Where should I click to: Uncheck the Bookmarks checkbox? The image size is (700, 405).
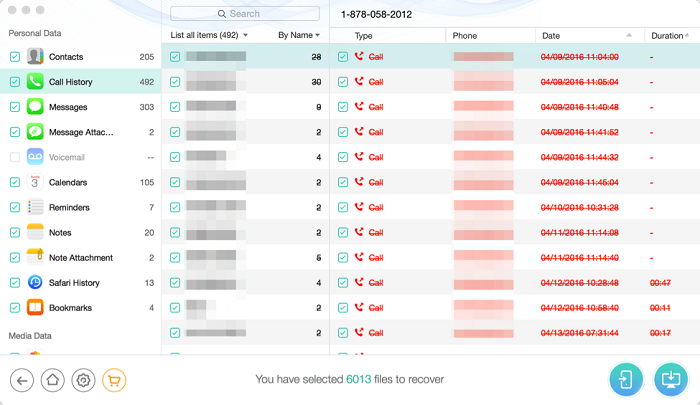coord(15,308)
